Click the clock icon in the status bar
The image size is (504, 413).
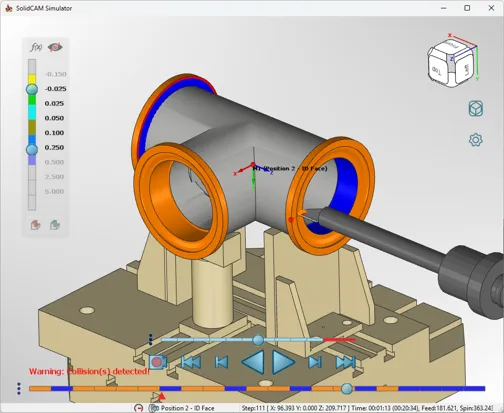pos(138,408)
